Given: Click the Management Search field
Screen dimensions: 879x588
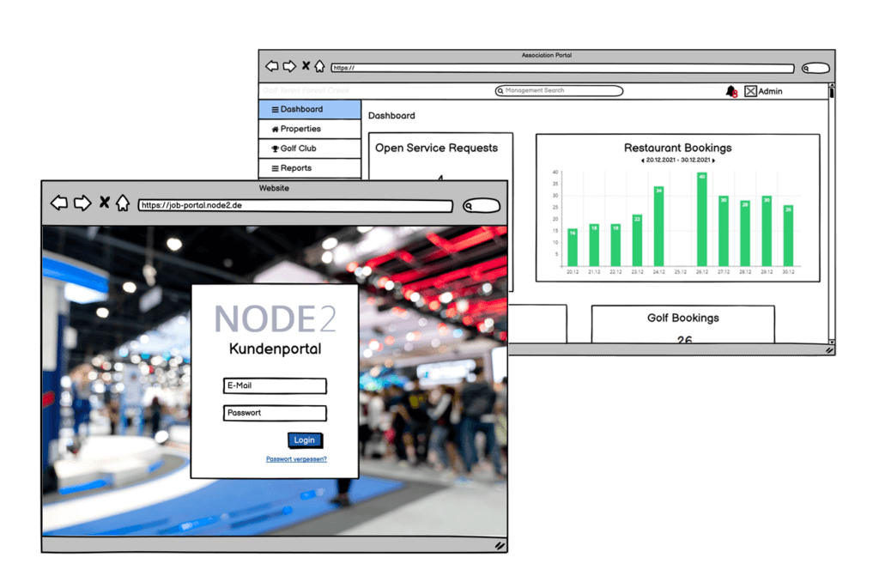Looking at the screenshot, I should pyautogui.click(x=559, y=91).
